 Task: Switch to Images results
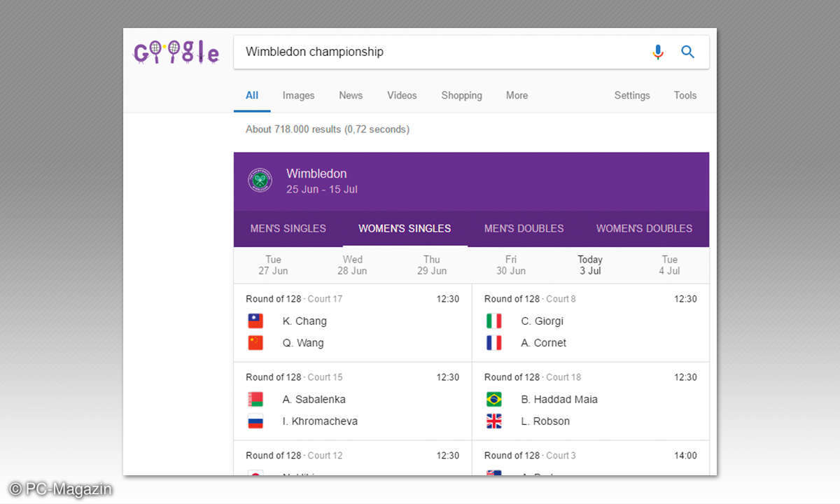click(x=298, y=95)
